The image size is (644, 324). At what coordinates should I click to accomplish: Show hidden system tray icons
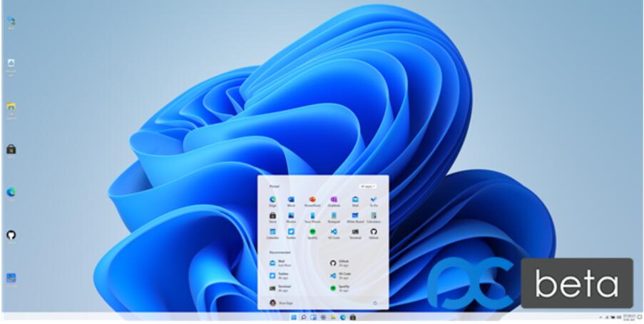pyautogui.click(x=601, y=318)
